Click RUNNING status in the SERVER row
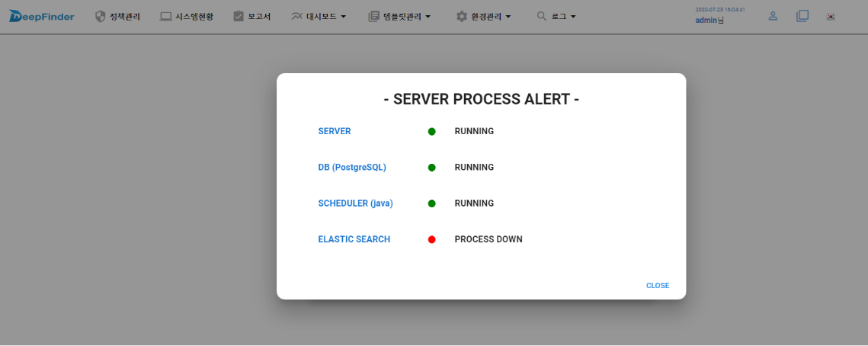This screenshot has width=868, height=346. (x=474, y=131)
